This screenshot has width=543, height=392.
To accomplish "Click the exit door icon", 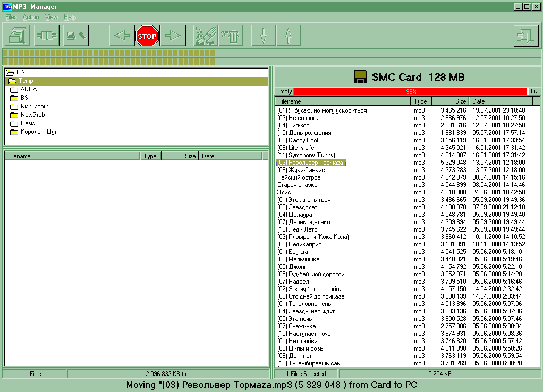I will tap(525, 36).
